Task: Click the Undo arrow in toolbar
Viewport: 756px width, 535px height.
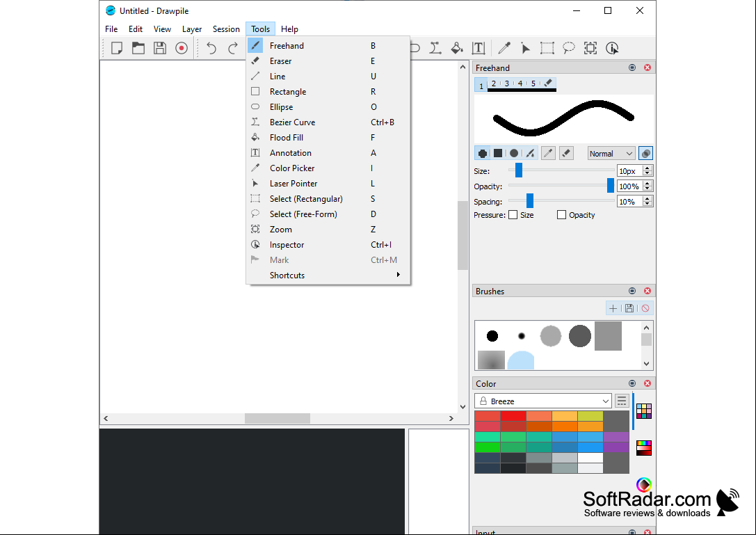Action: tap(211, 48)
